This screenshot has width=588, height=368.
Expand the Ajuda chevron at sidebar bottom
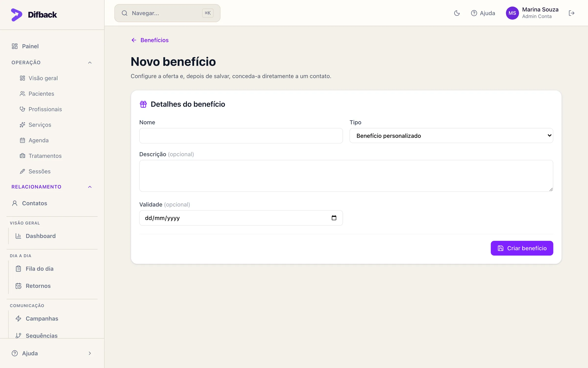pos(90,353)
